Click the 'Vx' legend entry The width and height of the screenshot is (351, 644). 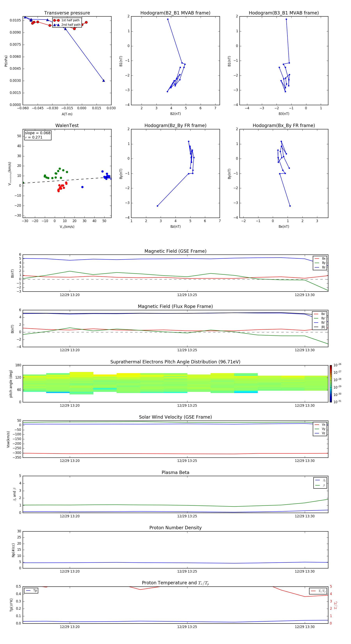320,425
